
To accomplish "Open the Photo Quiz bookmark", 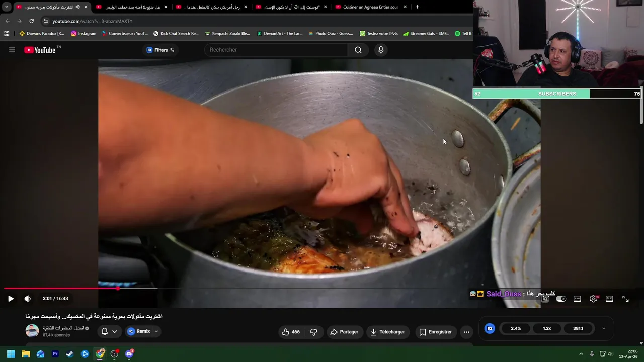I will tap(331, 34).
